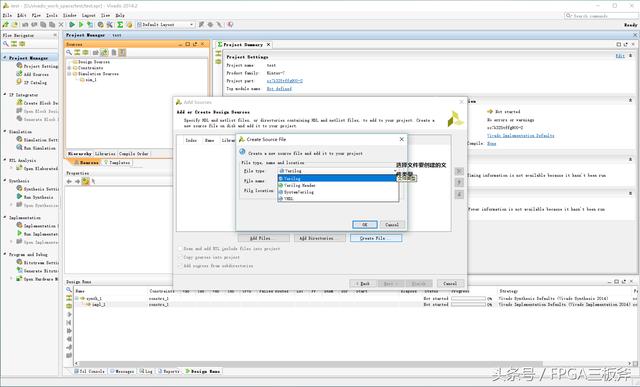Pick SystemVerilog from the file type list

click(338, 192)
